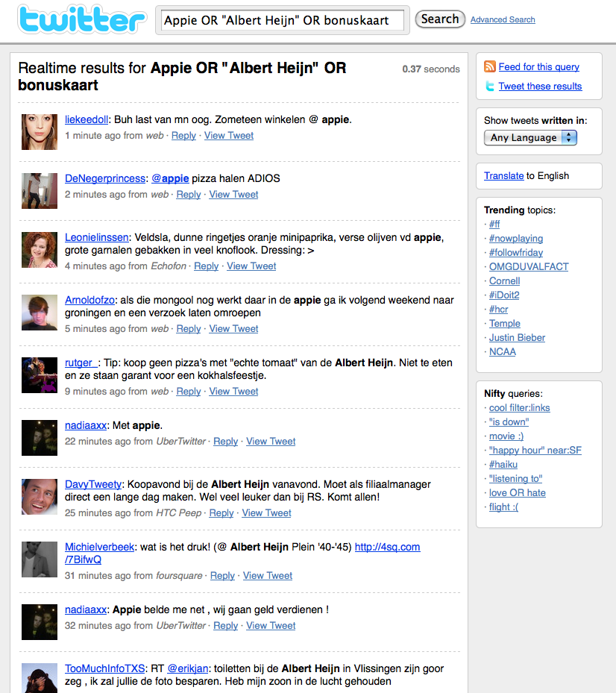Click in the search query field
The height and width of the screenshot is (693, 616).
pyautogui.click(x=283, y=21)
